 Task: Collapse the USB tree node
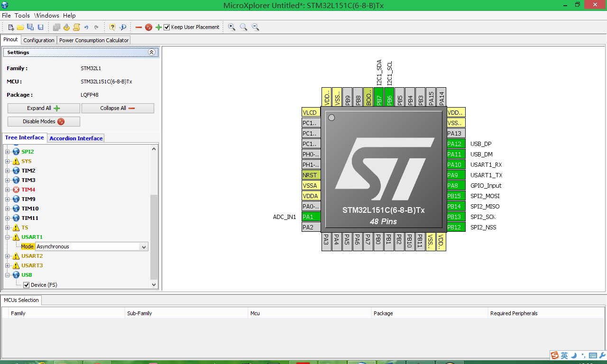coord(8,275)
